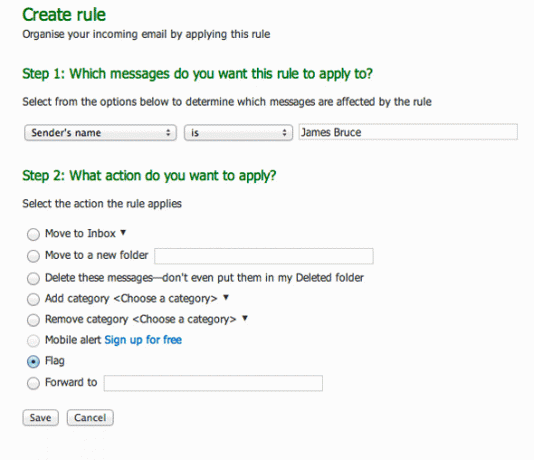
Task: Select the Move to Inbox radio button
Action: [33, 234]
